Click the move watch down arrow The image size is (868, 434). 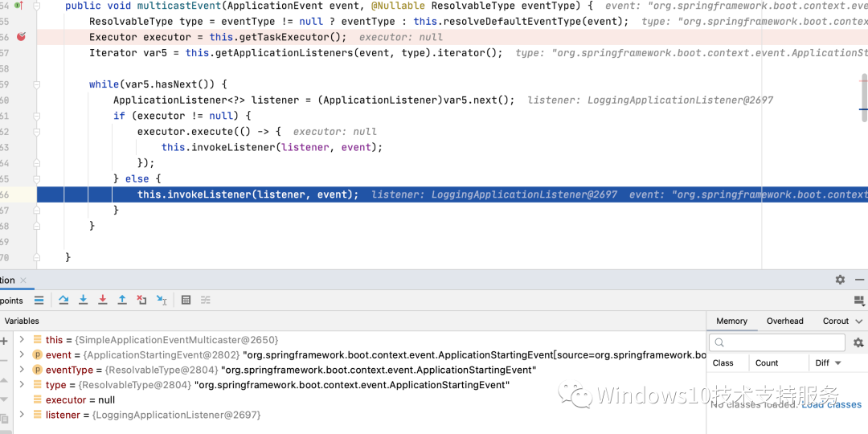pyautogui.click(x=3, y=399)
